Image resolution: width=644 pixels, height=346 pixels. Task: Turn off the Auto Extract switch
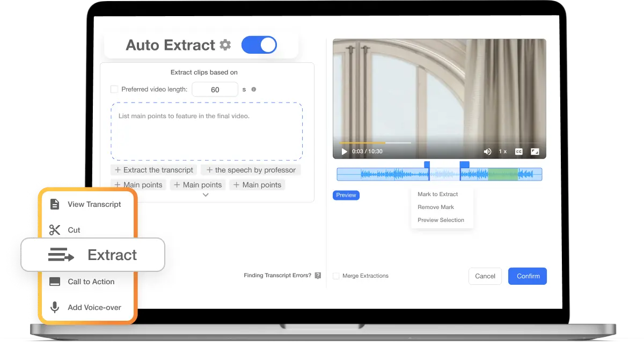tap(259, 45)
